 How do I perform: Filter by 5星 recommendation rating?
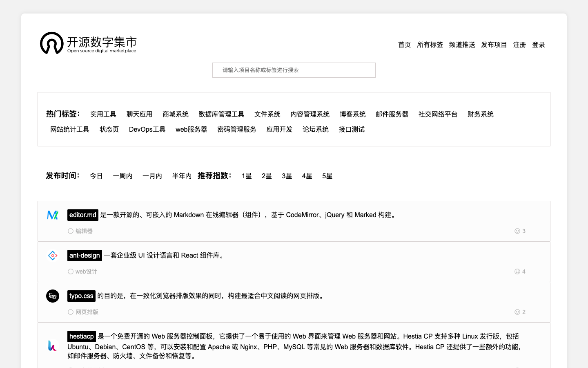[x=327, y=176]
